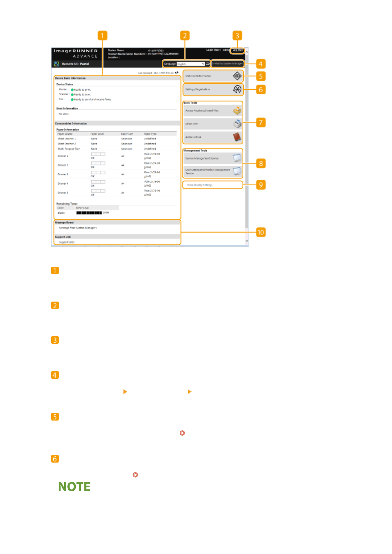
Task: Click the green Printer status indicator
Action: (72, 90)
